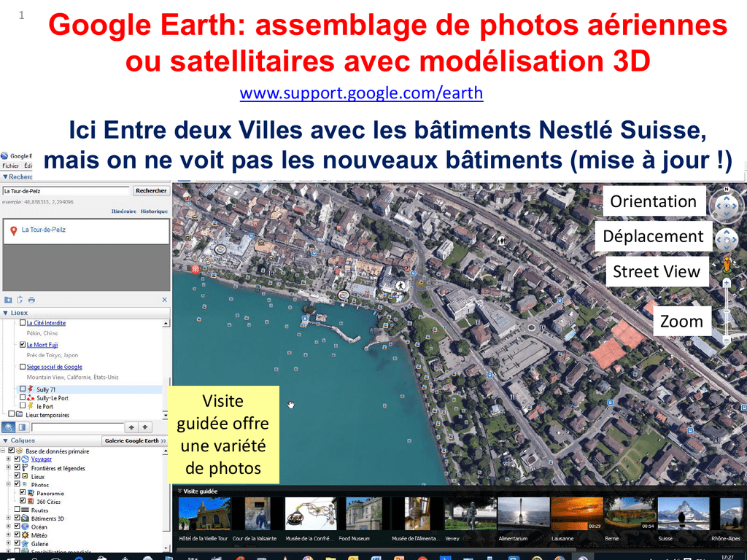The width and height of the screenshot is (747, 560).
Task: Click the print icon in the search panel
Action: point(31,300)
